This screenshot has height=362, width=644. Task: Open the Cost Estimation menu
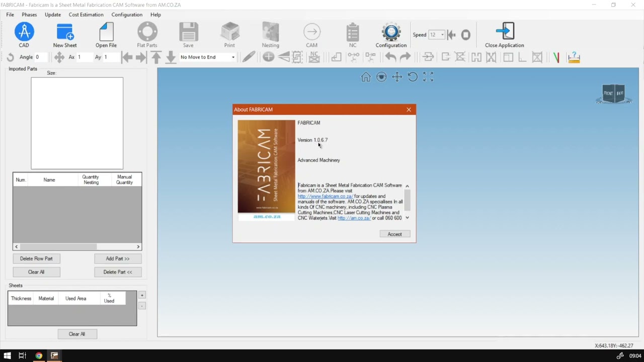pyautogui.click(x=86, y=15)
